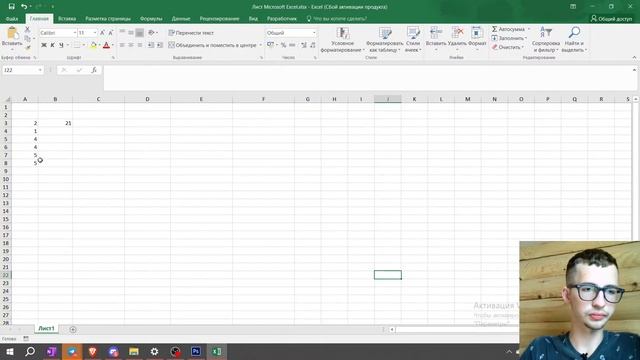This screenshot has width=640, height=360.
Task: Copy the selection using the copy icon
Action: pos(27,38)
